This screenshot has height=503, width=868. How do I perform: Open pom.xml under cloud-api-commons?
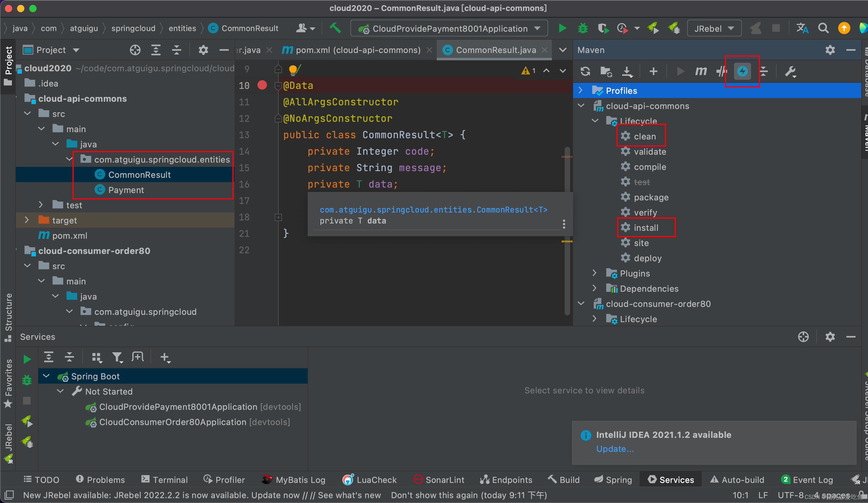pyautogui.click(x=69, y=235)
